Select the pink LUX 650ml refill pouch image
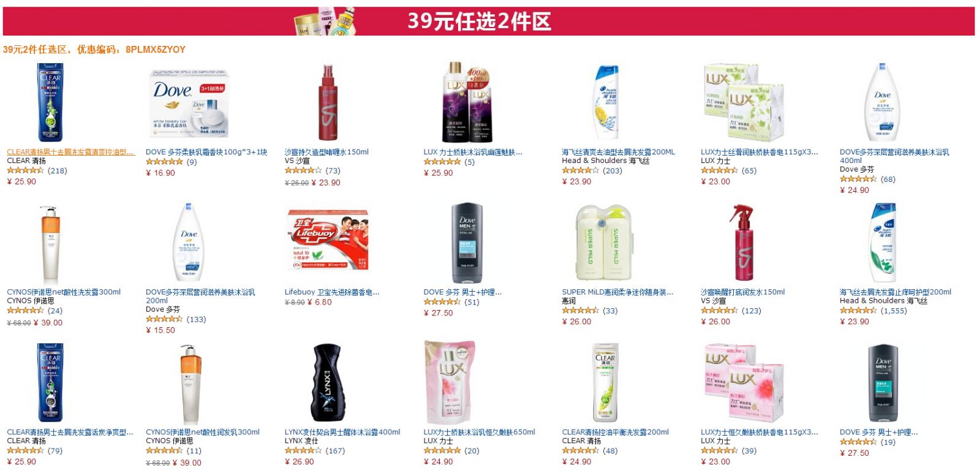The width and height of the screenshot is (980, 473). (450, 382)
